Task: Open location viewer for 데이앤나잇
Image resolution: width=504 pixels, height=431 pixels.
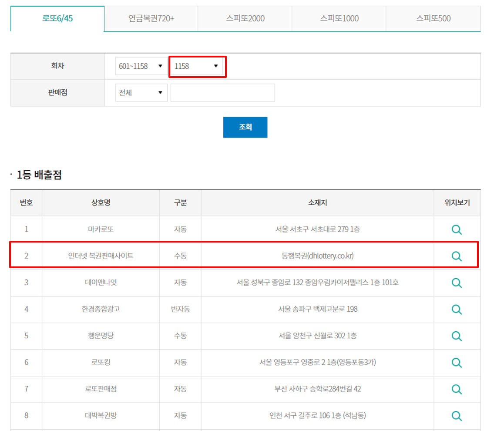Action: [457, 283]
